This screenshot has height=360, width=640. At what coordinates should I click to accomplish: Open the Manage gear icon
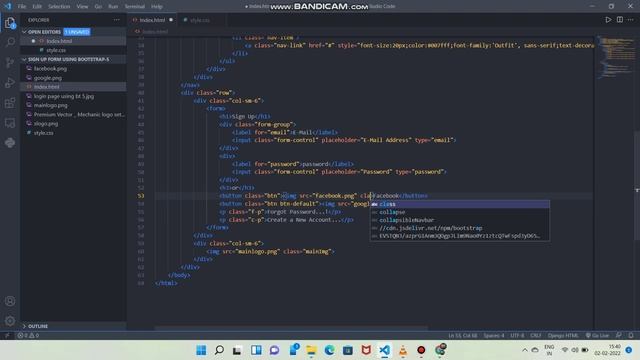point(10,321)
